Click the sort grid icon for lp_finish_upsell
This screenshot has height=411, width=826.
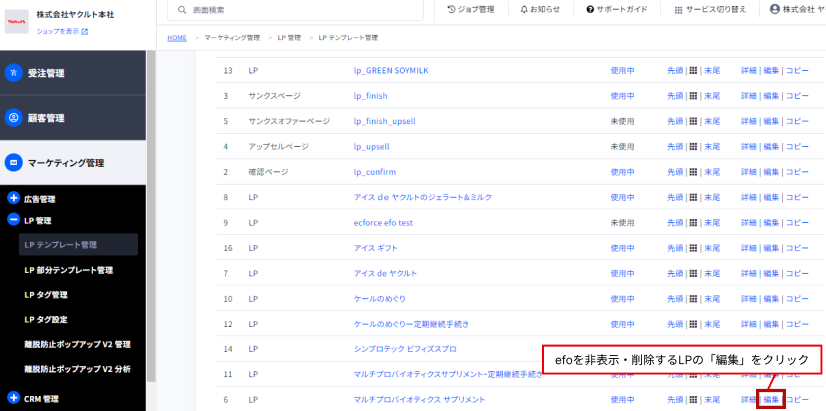coord(694,121)
